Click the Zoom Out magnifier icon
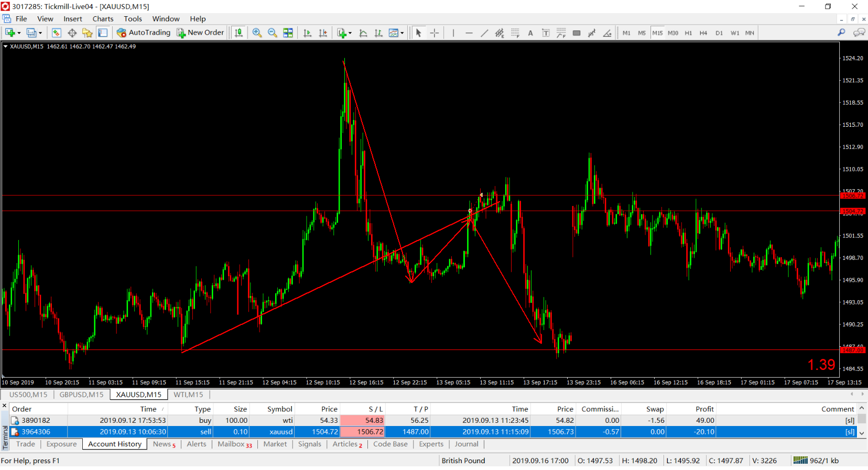The width and height of the screenshot is (868, 470). (273, 32)
